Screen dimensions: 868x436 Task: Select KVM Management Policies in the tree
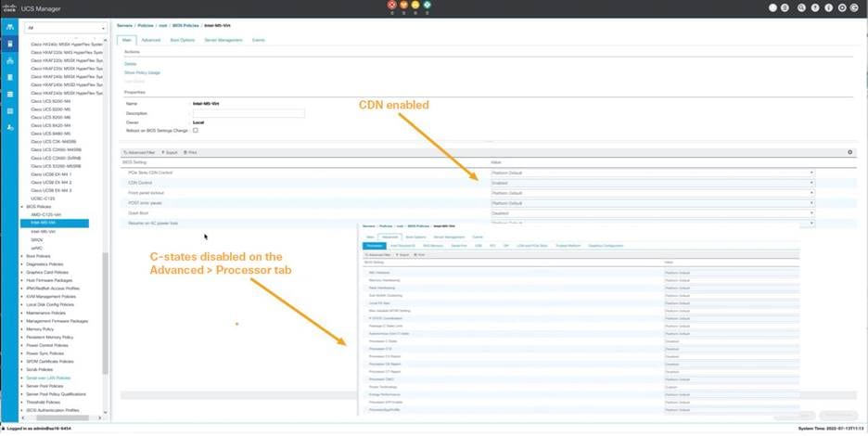[x=51, y=297]
